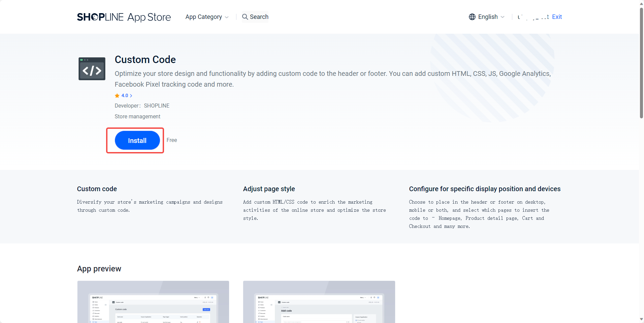The width and height of the screenshot is (644, 323).
Task: Open the 4.0 rating details
Action: (x=124, y=96)
